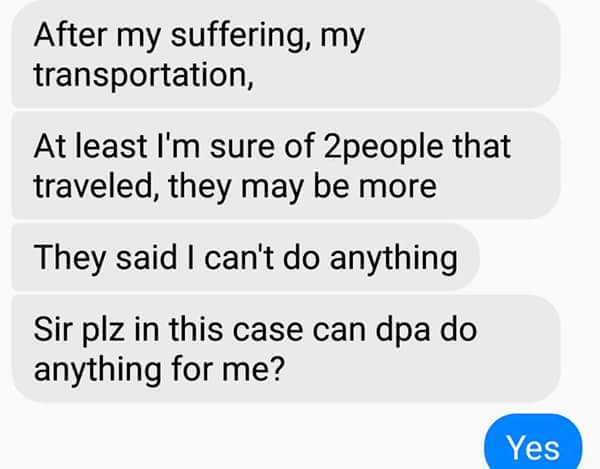The height and width of the screenshot is (469, 600).
Task: Tap the "They said I can't do anything" bubble
Action: 246,258
